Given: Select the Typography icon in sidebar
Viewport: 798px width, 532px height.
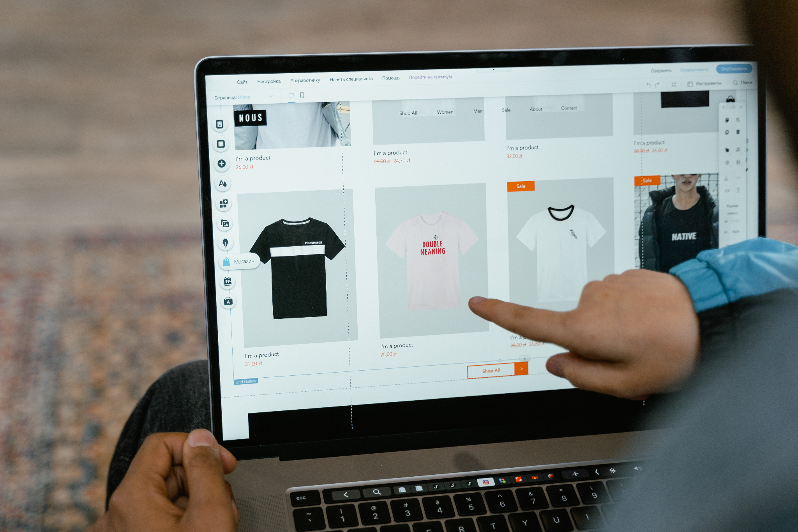Looking at the screenshot, I should (x=226, y=183).
